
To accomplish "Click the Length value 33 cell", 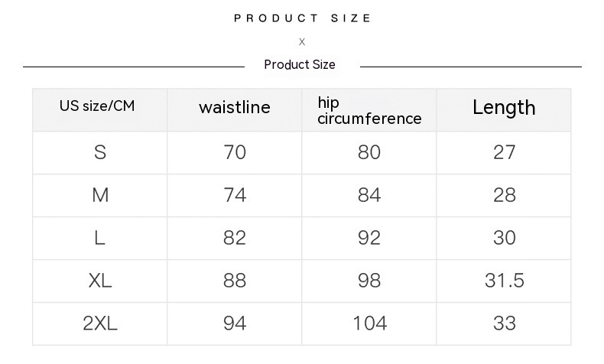I will pos(505,323).
